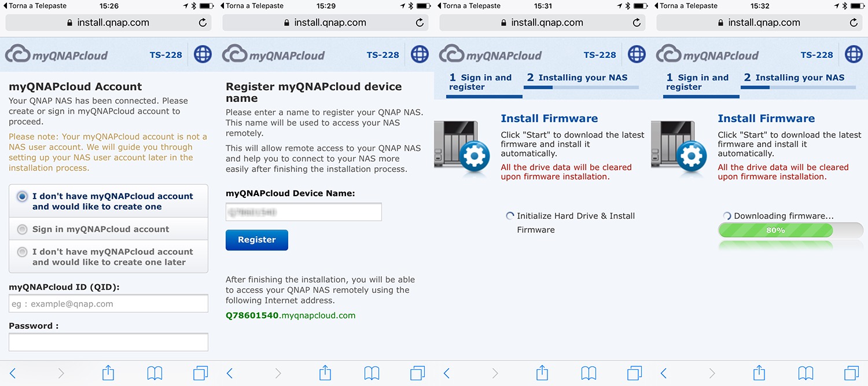Image resolution: width=868 pixels, height=386 pixels.
Task: Open share sheet on the 15:32 screen
Action: pos(759,372)
